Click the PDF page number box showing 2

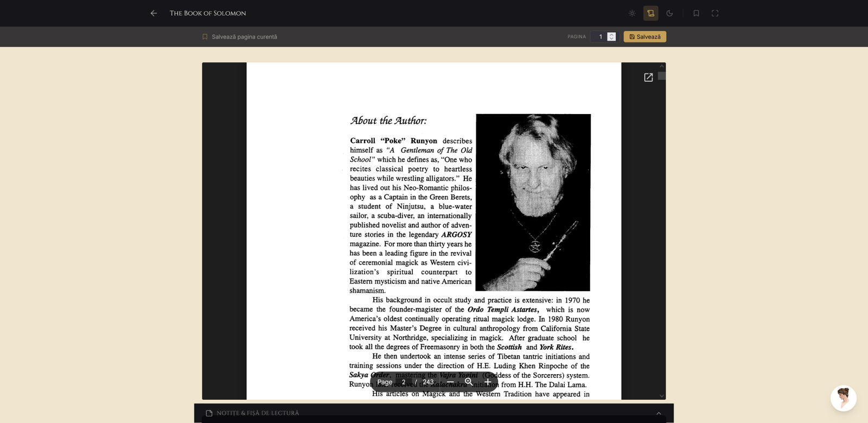pyautogui.click(x=404, y=382)
